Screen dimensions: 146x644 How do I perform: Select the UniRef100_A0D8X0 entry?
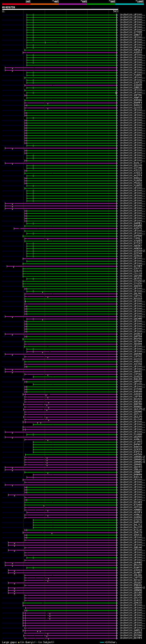point(131,53)
